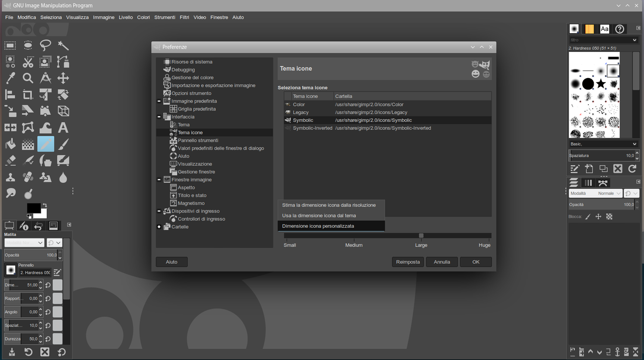Select the Measure compass tool
Viewport: 644px width, 360px height.
coord(45,78)
